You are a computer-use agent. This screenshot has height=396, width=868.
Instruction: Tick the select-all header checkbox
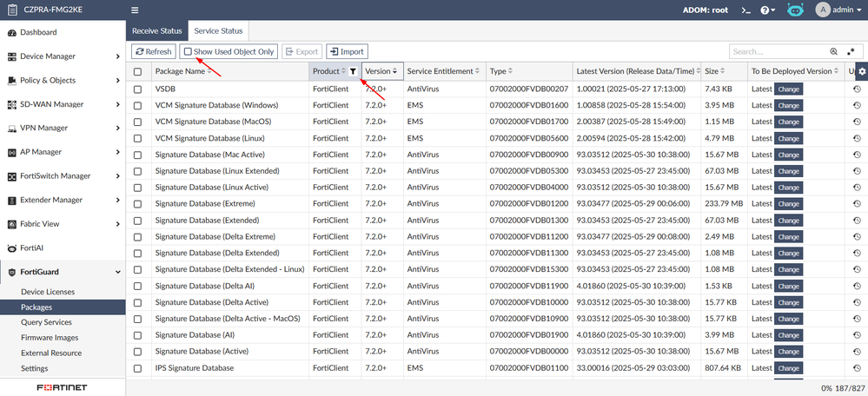tap(137, 71)
